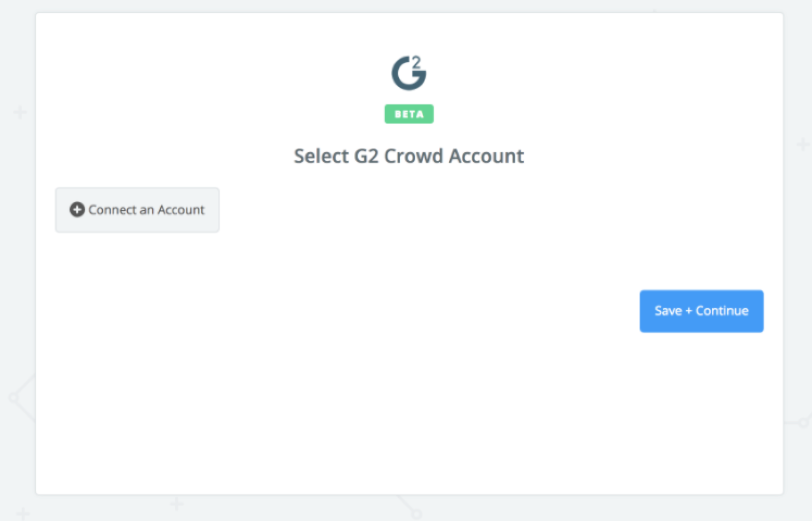Click the circle node on the left background edge

click(13, 398)
